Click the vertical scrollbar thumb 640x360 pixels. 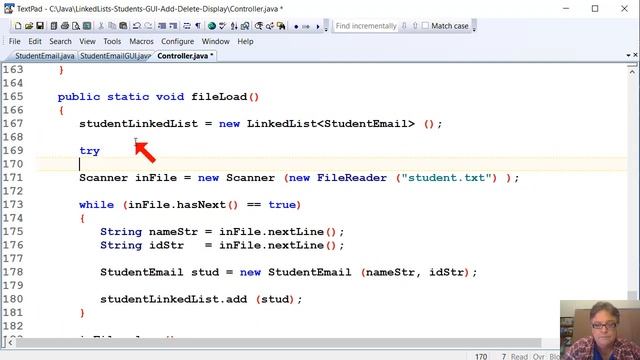pyautogui.click(x=632, y=295)
